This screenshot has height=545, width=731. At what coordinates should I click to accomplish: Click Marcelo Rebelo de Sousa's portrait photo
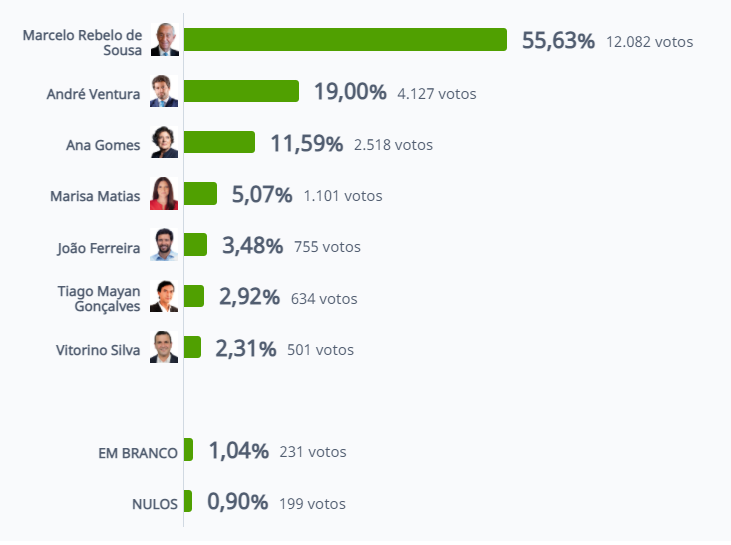165,40
